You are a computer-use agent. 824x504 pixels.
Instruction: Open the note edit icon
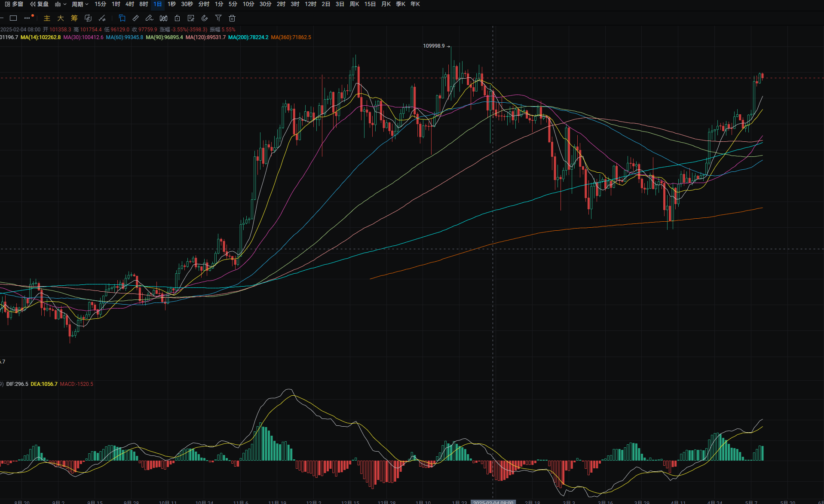point(191,18)
